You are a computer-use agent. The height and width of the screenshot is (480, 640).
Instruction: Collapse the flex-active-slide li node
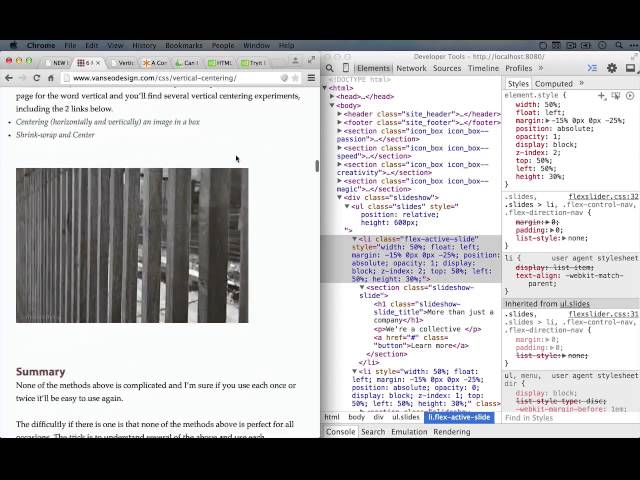coord(354,239)
